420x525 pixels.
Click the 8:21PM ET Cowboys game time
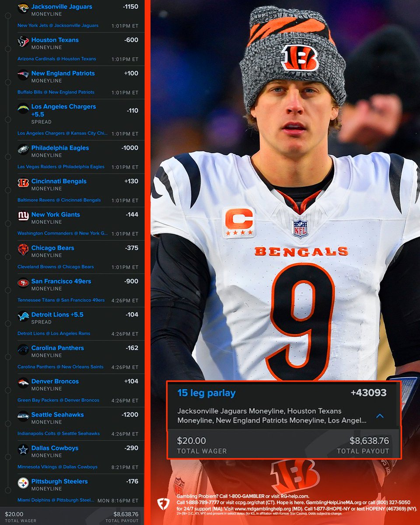(125, 467)
